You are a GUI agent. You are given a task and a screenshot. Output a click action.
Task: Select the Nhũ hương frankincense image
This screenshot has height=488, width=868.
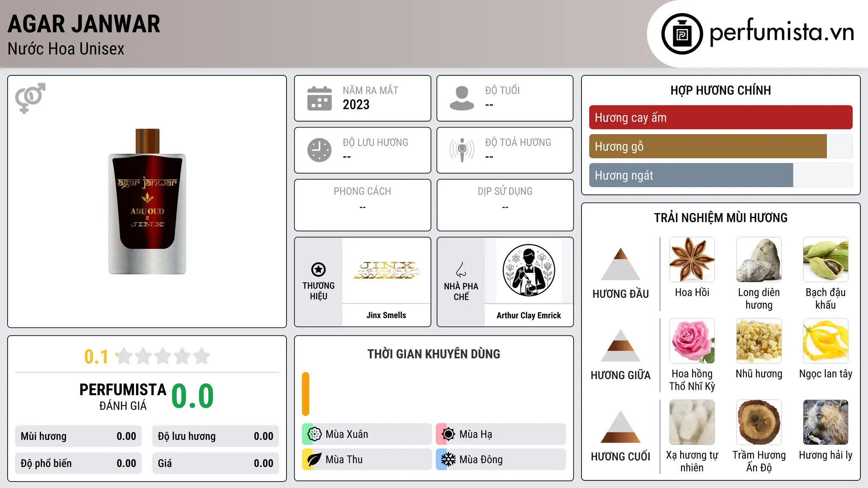pyautogui.click(x=759, y=341)
